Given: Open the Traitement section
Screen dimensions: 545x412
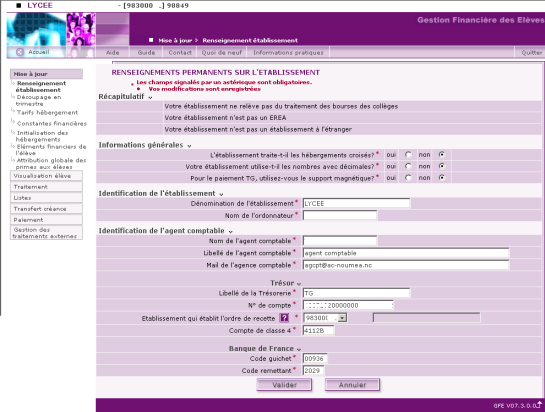Looking at the screenshot, I should click(47, 187).
